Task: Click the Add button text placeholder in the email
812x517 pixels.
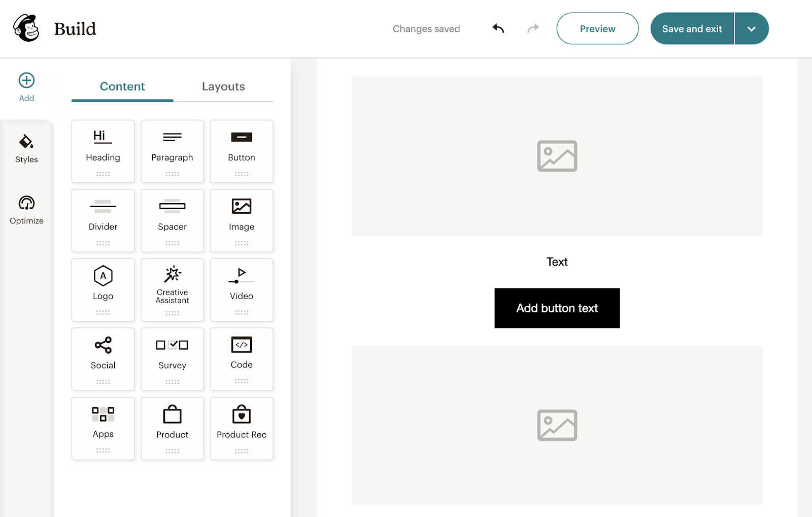Action: 557,308
